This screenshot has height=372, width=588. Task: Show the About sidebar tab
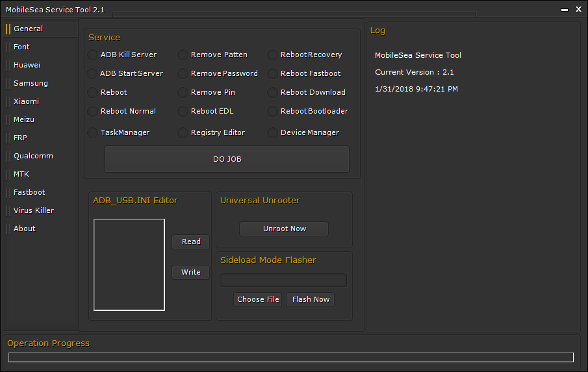click(41, 229)
